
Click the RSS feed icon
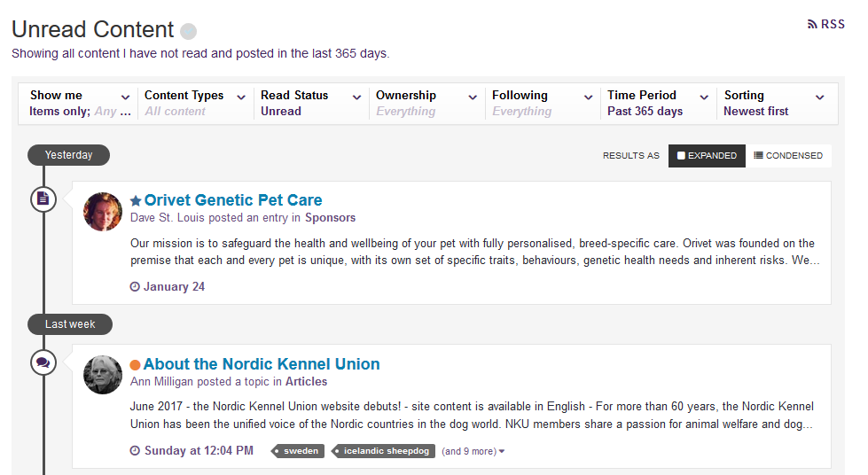pyautogui.click(x=812, y=25)
